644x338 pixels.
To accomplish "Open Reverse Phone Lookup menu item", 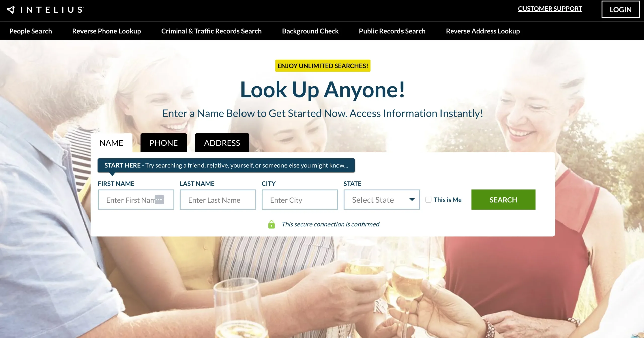I will (x=106, y=31).
